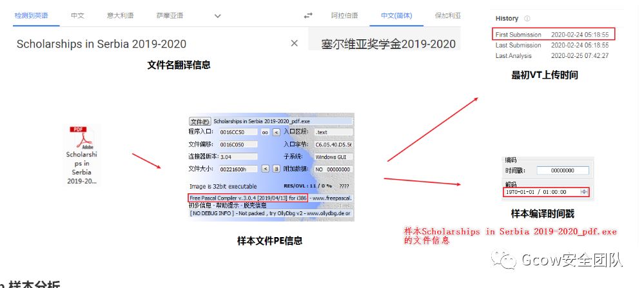Viewport: 644px width, 288px height.
Task: Click the 子系统 label
Action: 293,157
